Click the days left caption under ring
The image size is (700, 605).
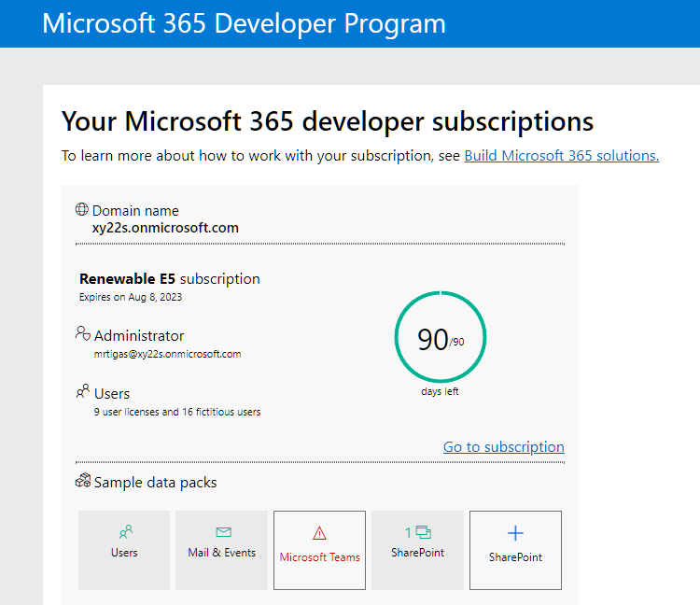point(440,391)
